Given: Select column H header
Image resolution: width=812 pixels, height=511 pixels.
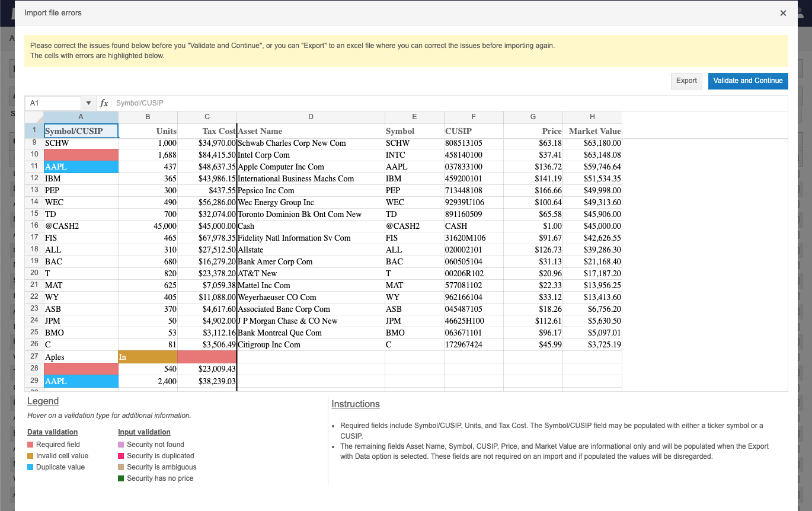Looking at the screenshot, I should (592, 117).
